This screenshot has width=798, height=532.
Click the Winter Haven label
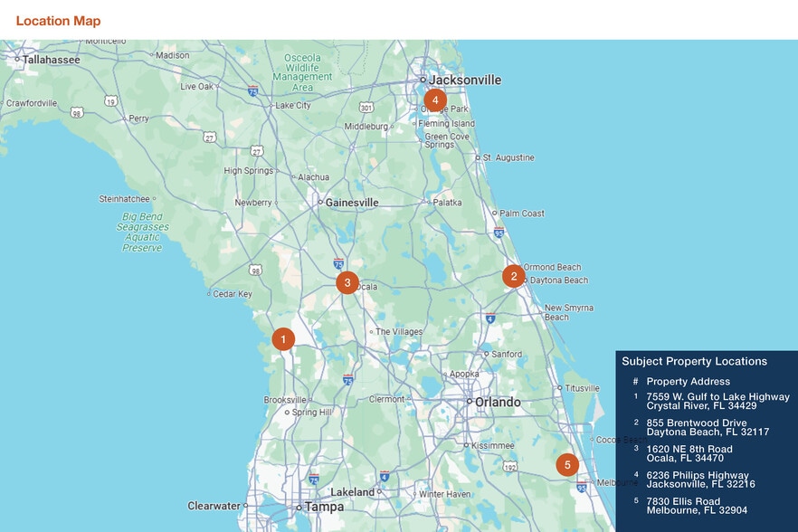(444, 494)
